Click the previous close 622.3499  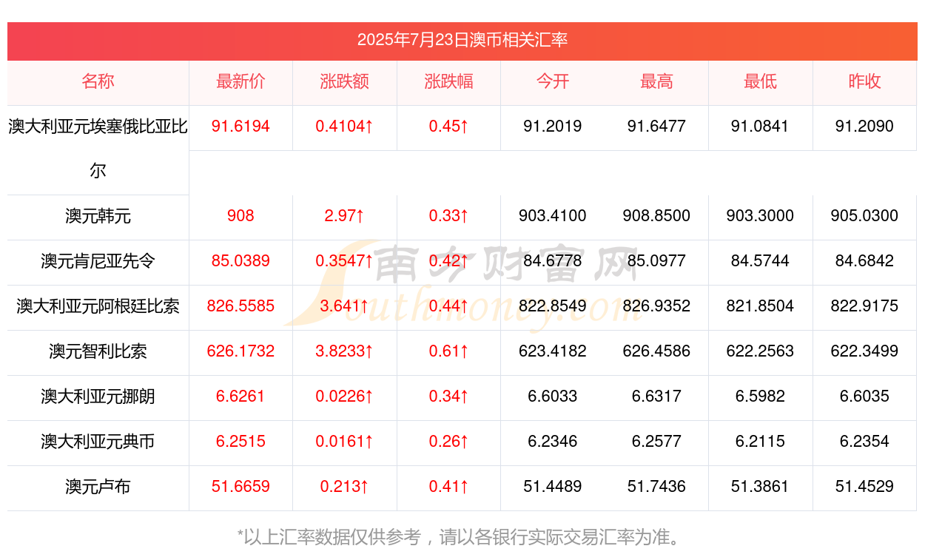864,351
